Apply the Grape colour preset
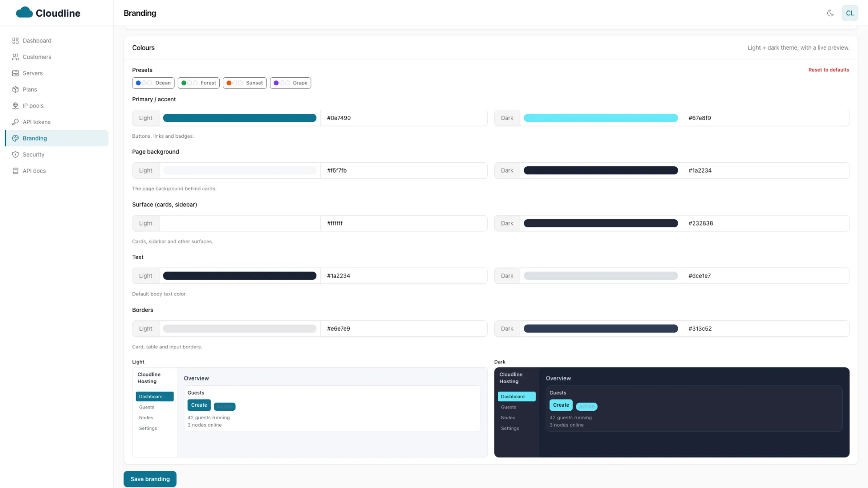 (x=290, y=83)
